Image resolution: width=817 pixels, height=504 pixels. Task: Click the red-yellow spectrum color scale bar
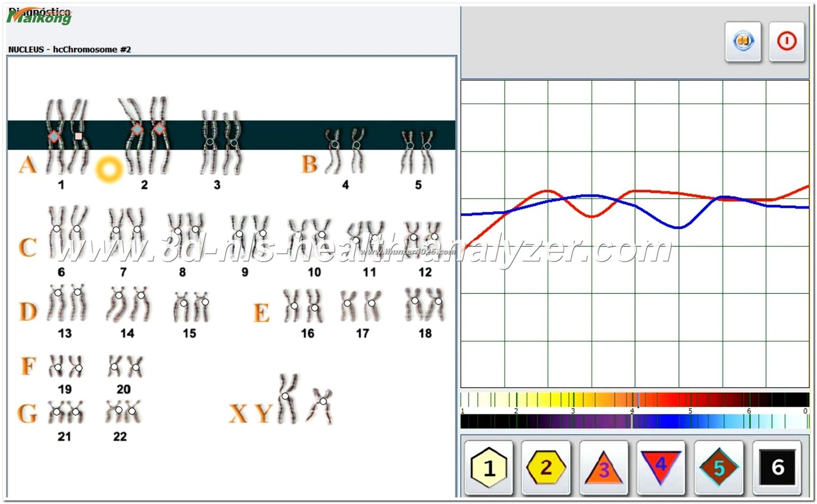634,399
